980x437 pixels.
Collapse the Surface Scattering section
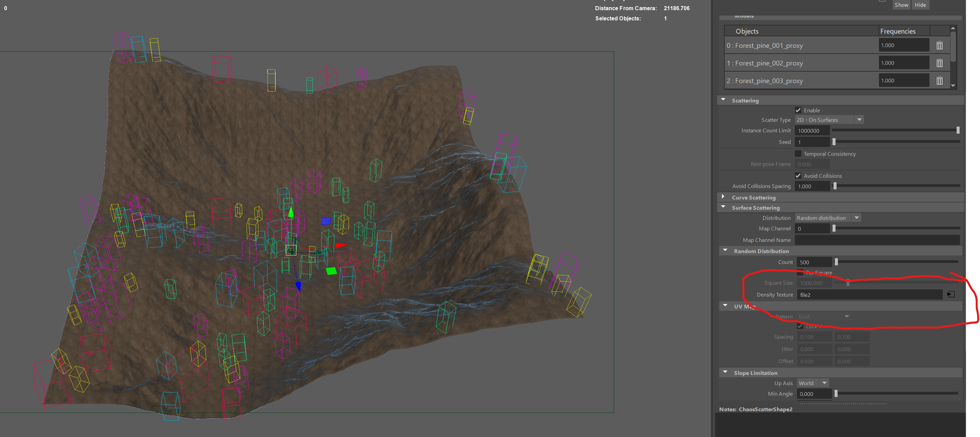pos(723,207)
